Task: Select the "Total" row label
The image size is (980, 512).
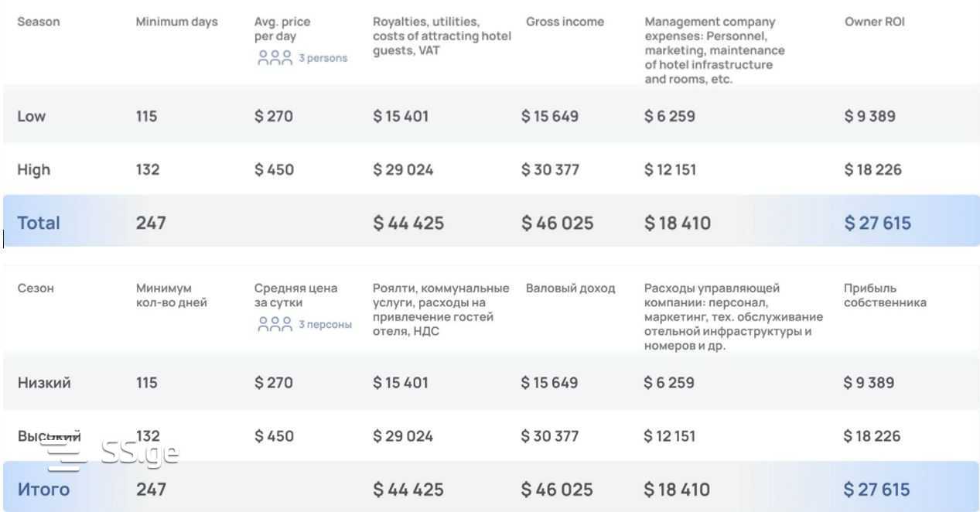Action: pos(39,223)
